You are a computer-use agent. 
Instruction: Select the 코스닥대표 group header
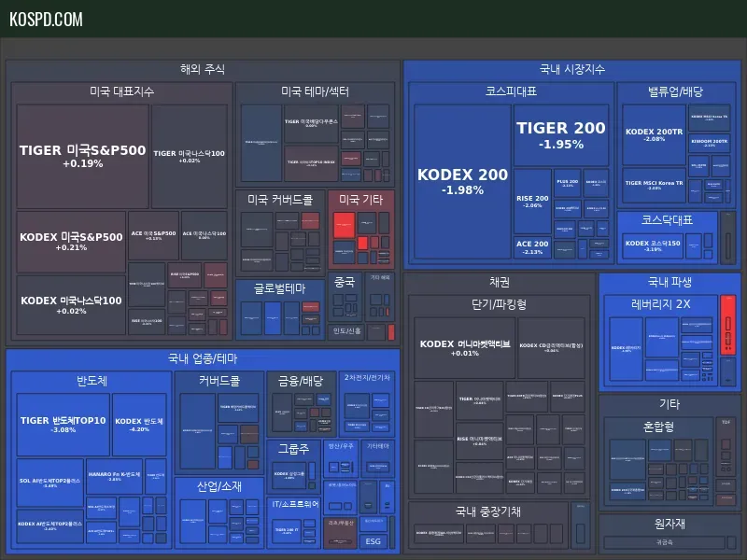[667, 219]
